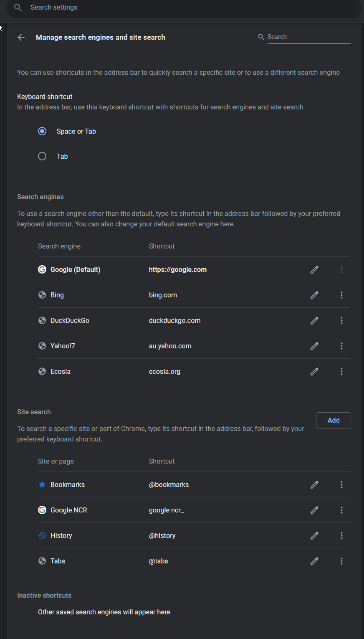Edit the Tabs site search shortcut
The width and height of the screenshot is (364, 639).
point(314,561)
